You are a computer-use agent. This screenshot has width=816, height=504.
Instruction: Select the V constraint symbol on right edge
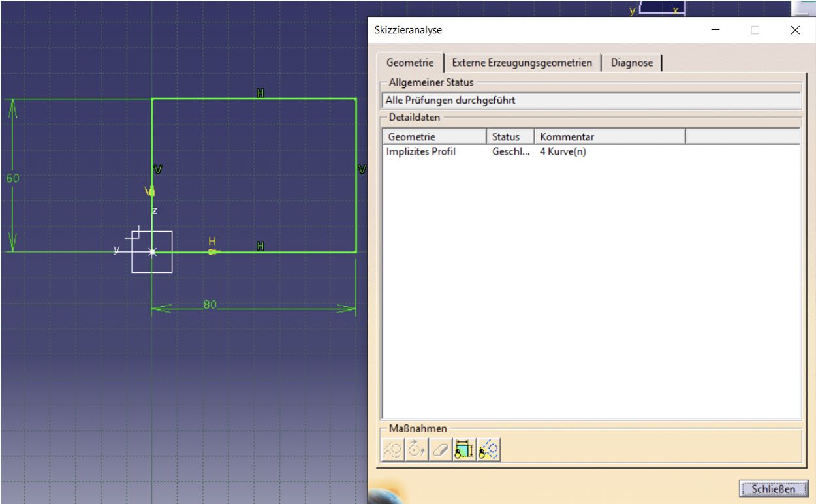(362, 170)
